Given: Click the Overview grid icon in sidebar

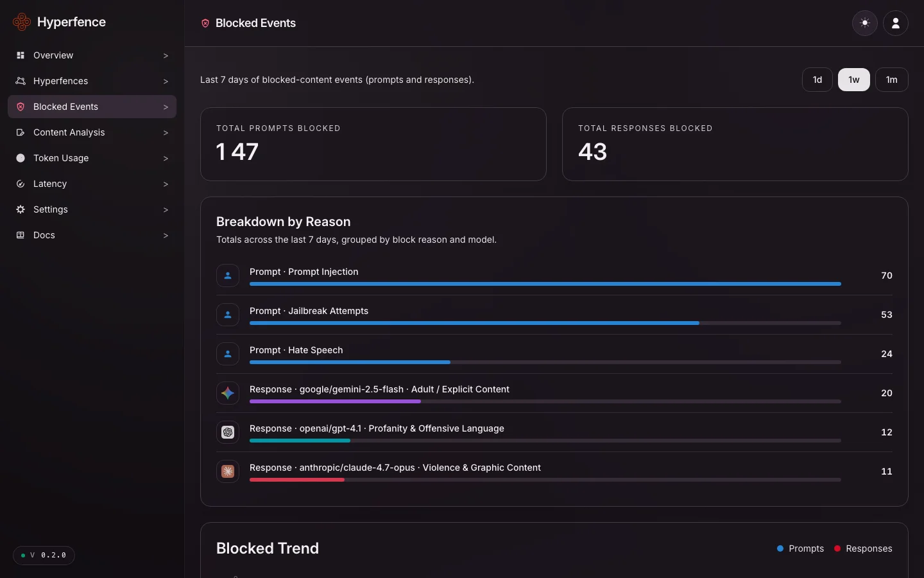Looking at the screenshot, I should 21,55.
